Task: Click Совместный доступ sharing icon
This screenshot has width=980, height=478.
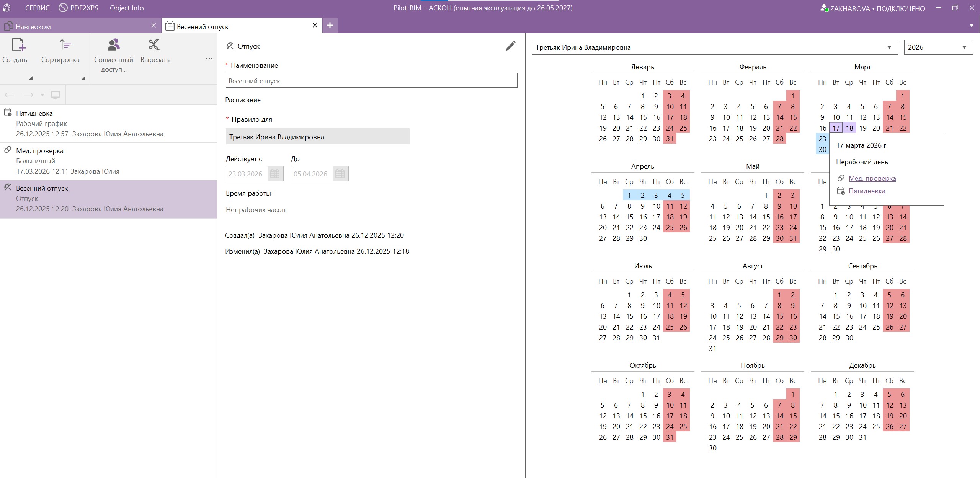Action: [x=113, y=45]
